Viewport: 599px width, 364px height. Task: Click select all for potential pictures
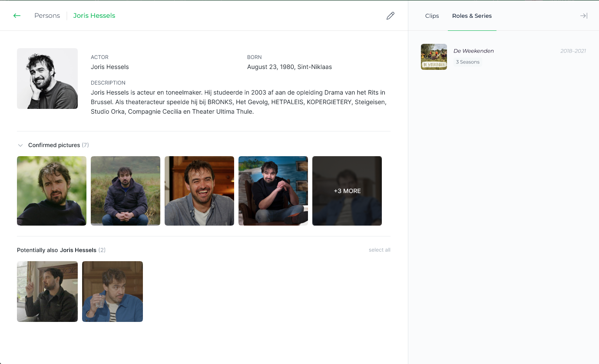click(x=379, y=250)
